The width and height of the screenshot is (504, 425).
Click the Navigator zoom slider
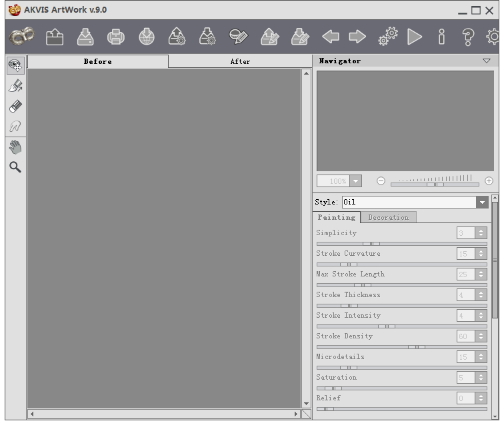tap(435, 185)
